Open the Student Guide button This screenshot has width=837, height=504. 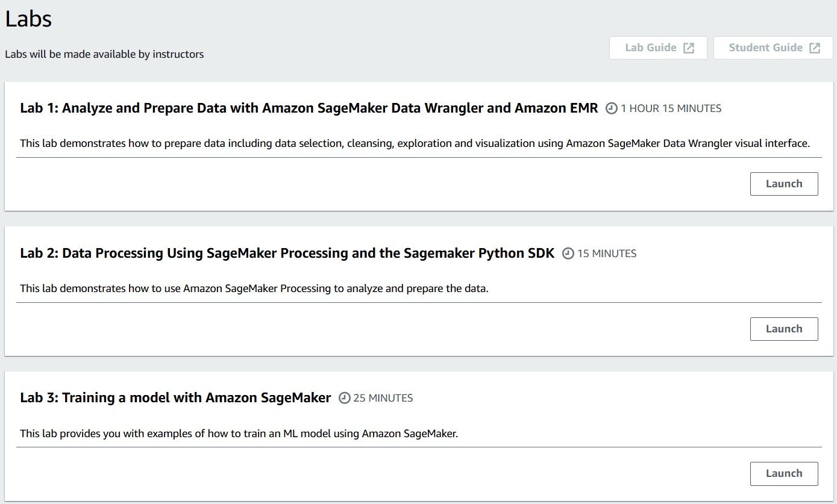click(773, 48)
